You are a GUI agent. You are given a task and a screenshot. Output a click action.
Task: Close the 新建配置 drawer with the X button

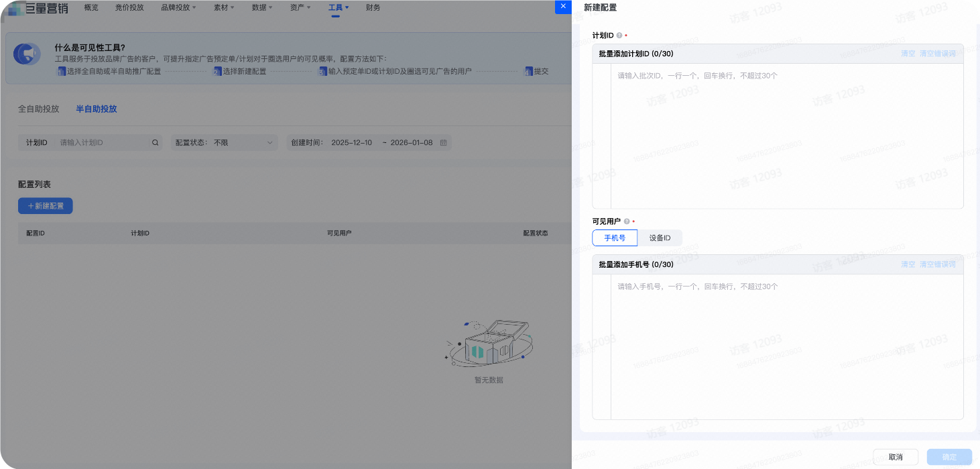point(563,6)
